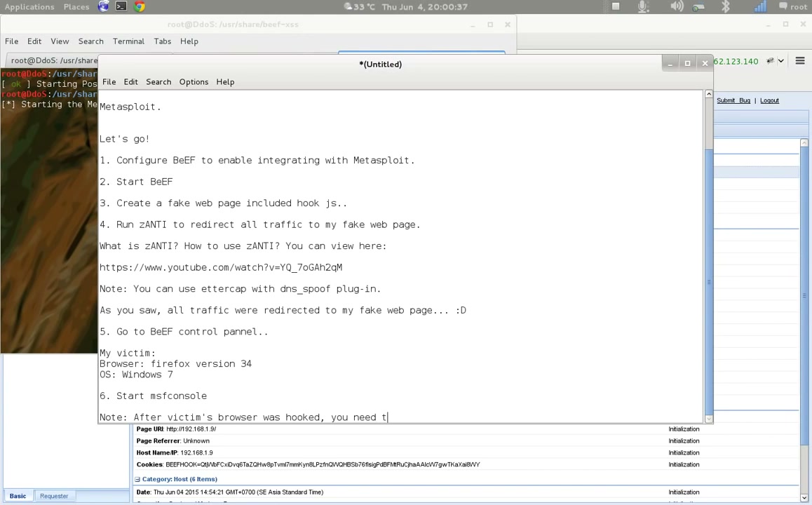Image resolution: width=812 pixels, height=505 pixels.
Task: Open the Terminal menu in terminal window
Action: 128,41
